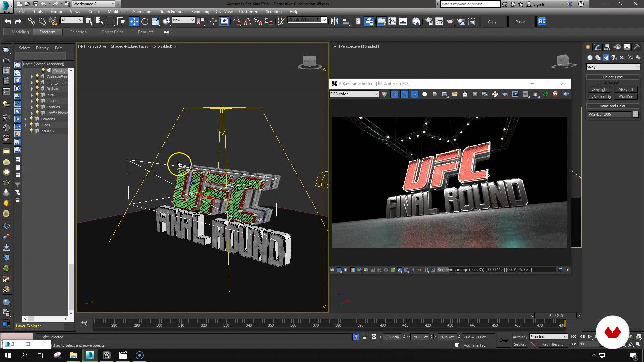Toggle Percent Snap icon
This screenshot has width=644, height=362.
(258, 21)
